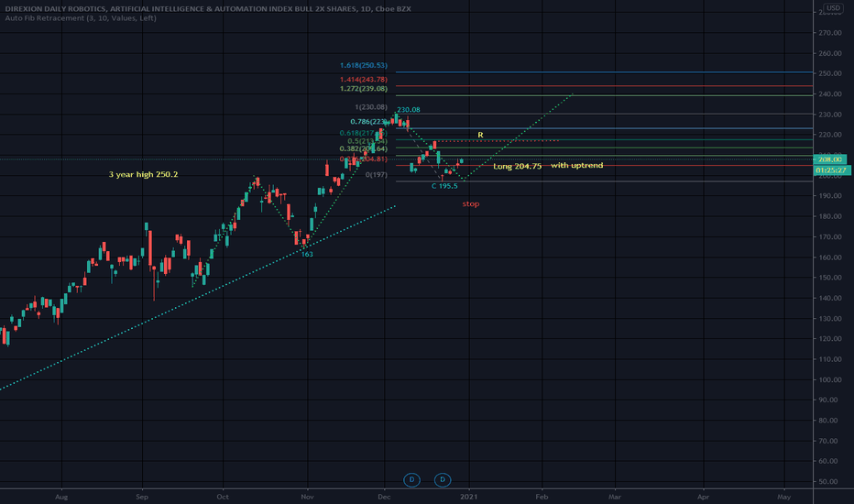854x504 pixels.
Task: Open the USD currency selector
Action: pos(833,7)
